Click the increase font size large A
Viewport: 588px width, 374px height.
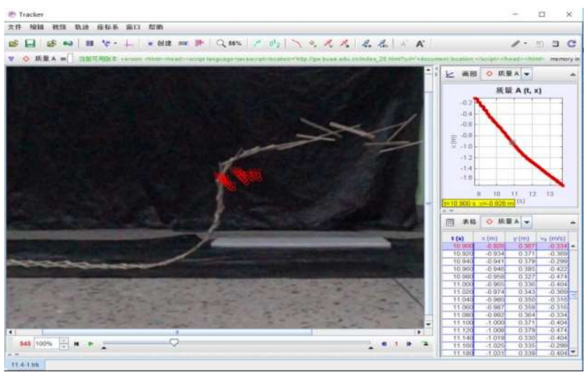point(420,43)
